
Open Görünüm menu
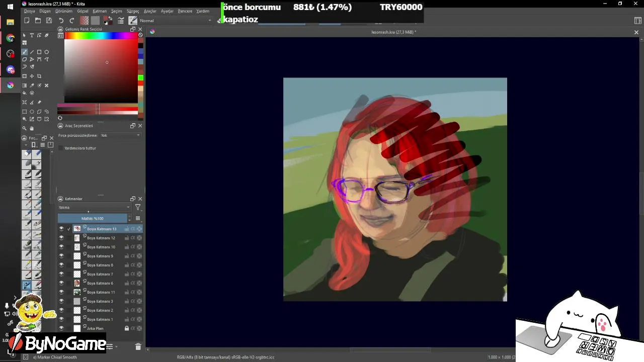coord(63,11)
